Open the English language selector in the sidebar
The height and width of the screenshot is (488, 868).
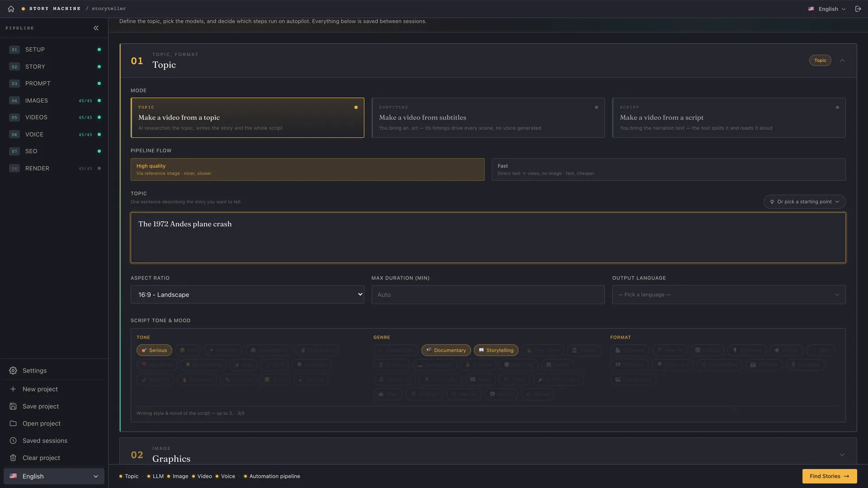(x=54, y=476)
